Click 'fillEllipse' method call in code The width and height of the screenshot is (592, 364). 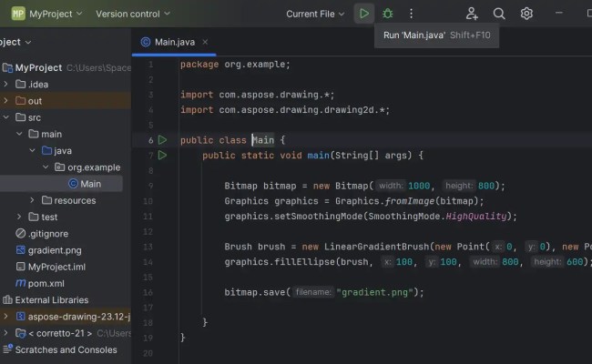[x=305, y=262]
